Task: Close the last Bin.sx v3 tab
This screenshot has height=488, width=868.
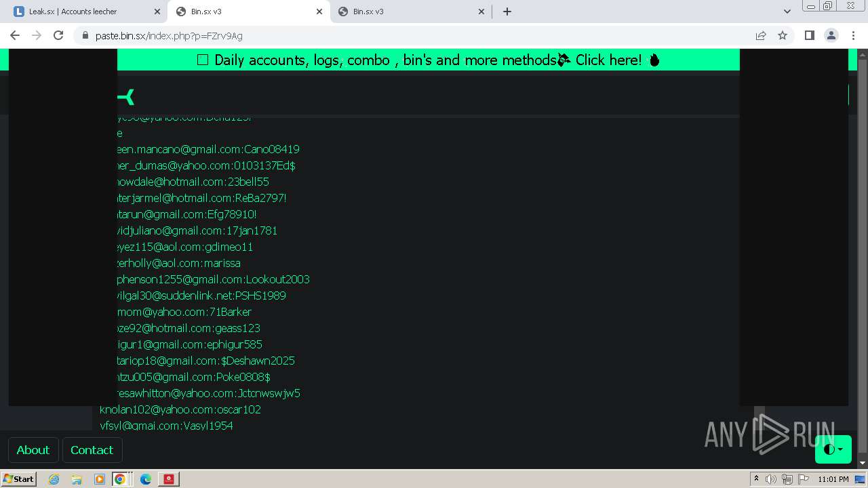Action: [x=481, y=12]
